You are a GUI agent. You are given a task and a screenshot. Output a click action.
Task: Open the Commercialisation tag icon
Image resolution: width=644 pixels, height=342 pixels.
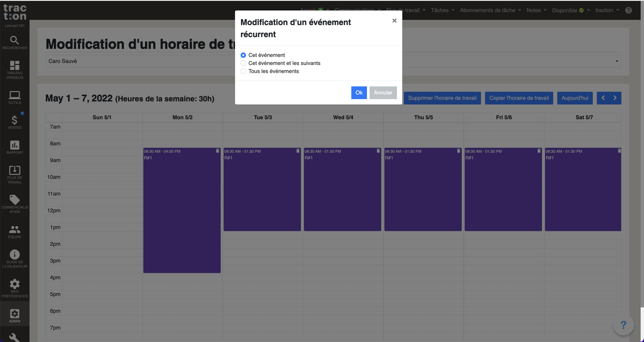tap(15, 200)
